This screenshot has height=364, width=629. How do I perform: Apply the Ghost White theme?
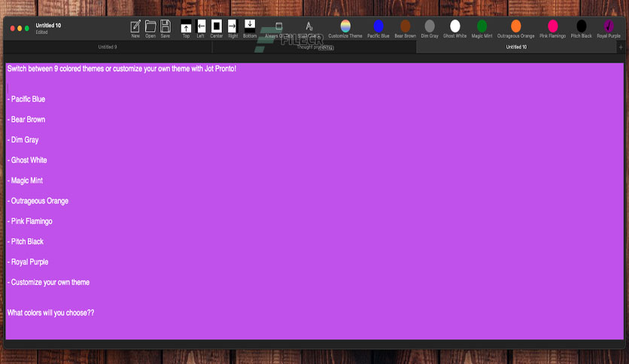pyautogui.click(x=454, y=26)
